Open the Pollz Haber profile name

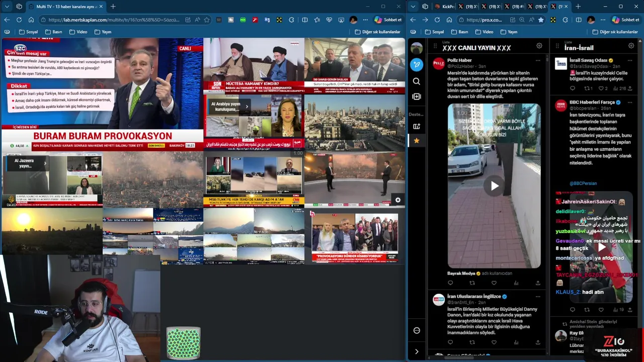point(459,60)
